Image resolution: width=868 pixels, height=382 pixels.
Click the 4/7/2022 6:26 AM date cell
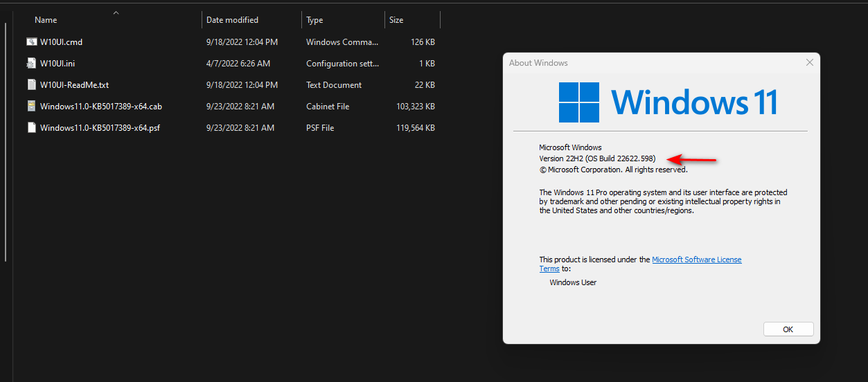point(238,64)
